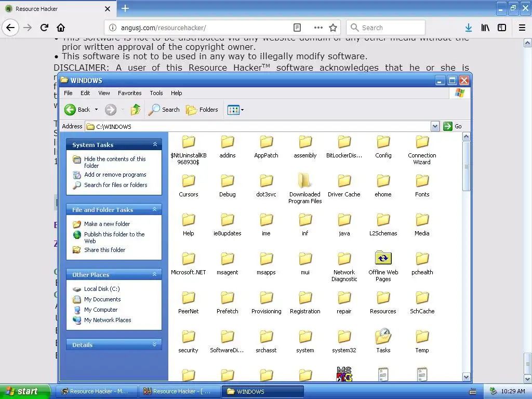Open the Downloaded Program Files folder
Screen dimensions: 532x399
(x=304, y=189)
